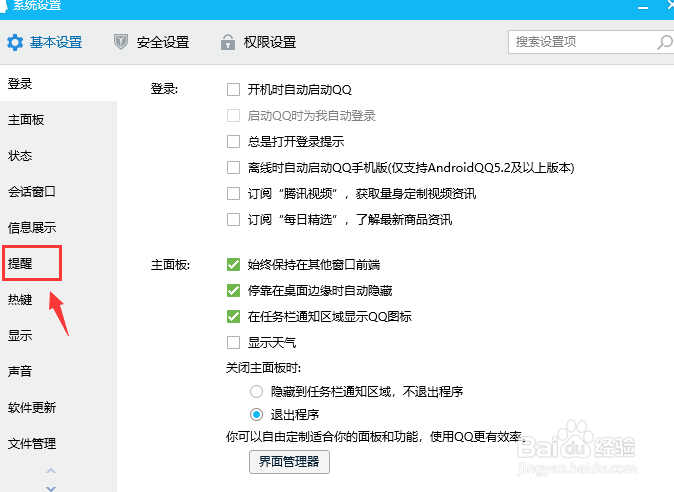The width and height of the screenshot is (674, 492).
Task: Click the sidebar scroll up chevron
Action: 51,471
